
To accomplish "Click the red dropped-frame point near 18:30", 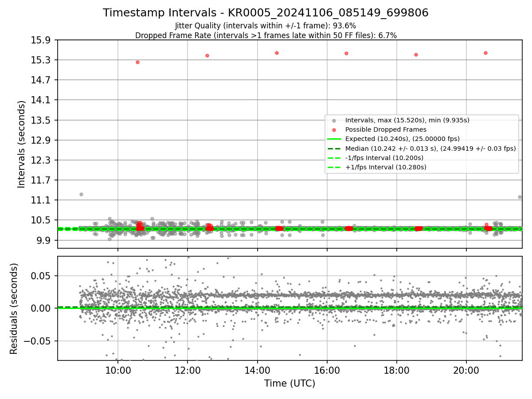I will (416, 55).
